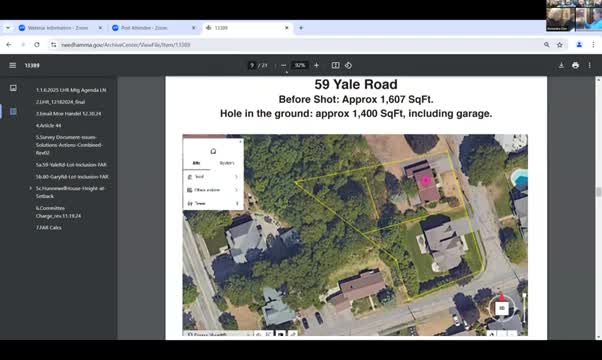The image size is (602, 360).
Task: Close the Post Attendee Zoom tab
Action: [194, 28]
